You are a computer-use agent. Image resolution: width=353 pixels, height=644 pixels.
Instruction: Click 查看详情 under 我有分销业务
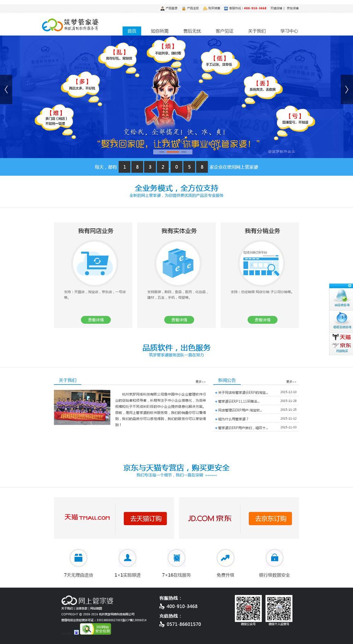[x=262, y=320]
